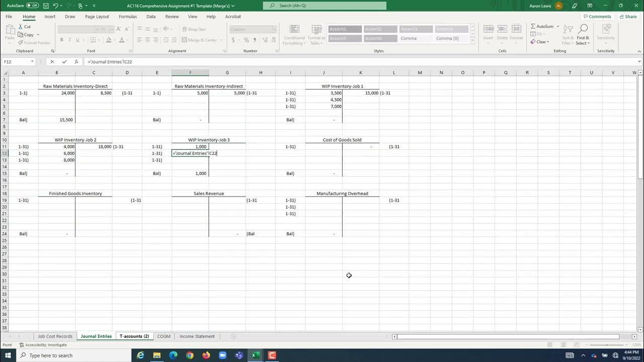Image resolution: width=644 pixels, height=362 pixels.
Task: Click the Borders icon
Action: click(x=94, y=40)
